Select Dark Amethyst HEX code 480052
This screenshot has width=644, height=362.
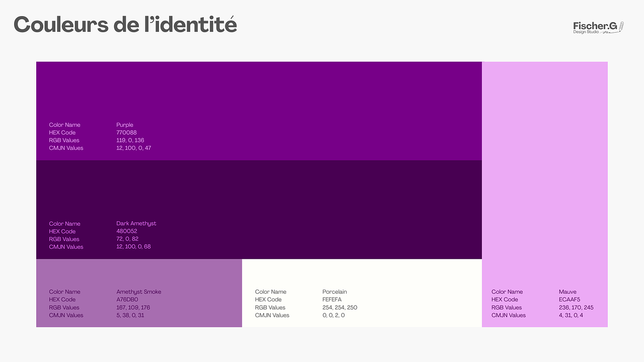(x=126, y=231)
